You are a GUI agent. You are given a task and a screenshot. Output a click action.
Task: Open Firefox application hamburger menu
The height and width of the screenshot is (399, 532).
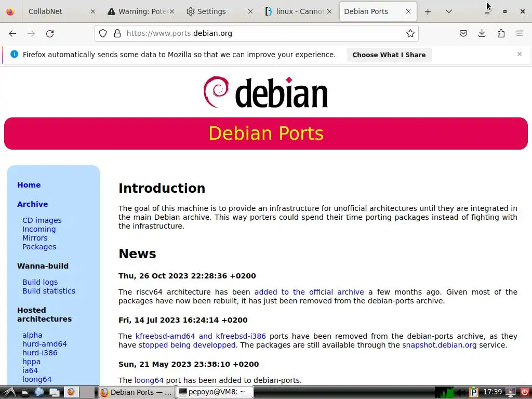tap(520, 33)
